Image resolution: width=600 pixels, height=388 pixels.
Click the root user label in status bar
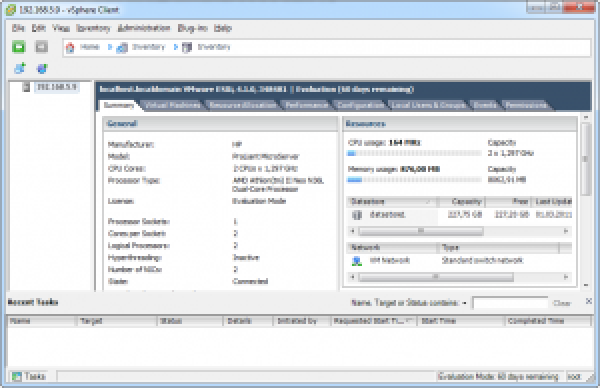click(x=574, y=377)
